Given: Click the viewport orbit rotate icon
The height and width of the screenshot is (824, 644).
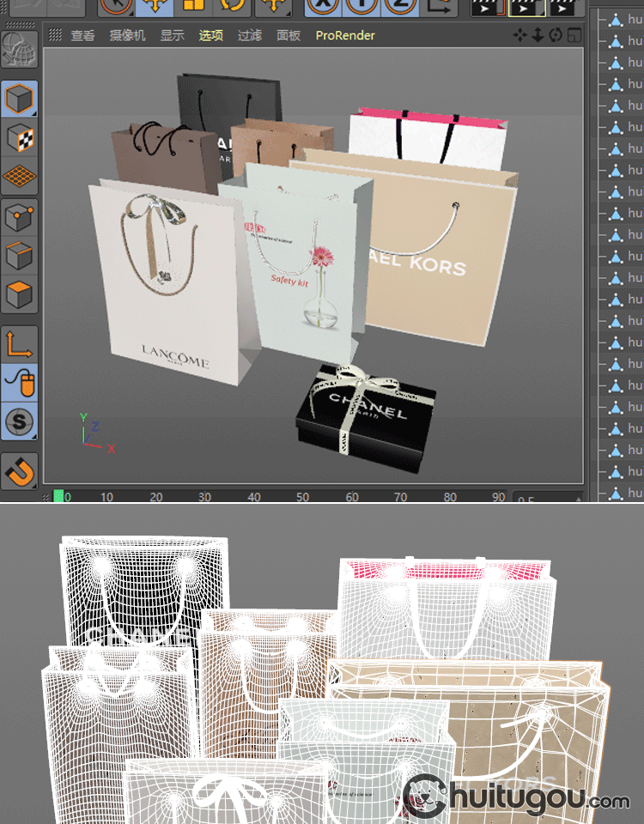Looking at the screenshot, I should [x=556, y=34].
